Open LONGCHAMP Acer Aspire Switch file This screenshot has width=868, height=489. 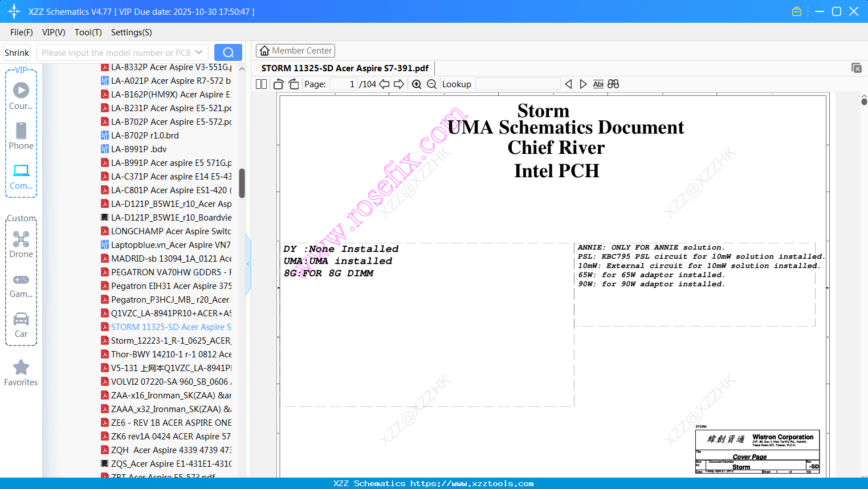(x=166, y=231)
